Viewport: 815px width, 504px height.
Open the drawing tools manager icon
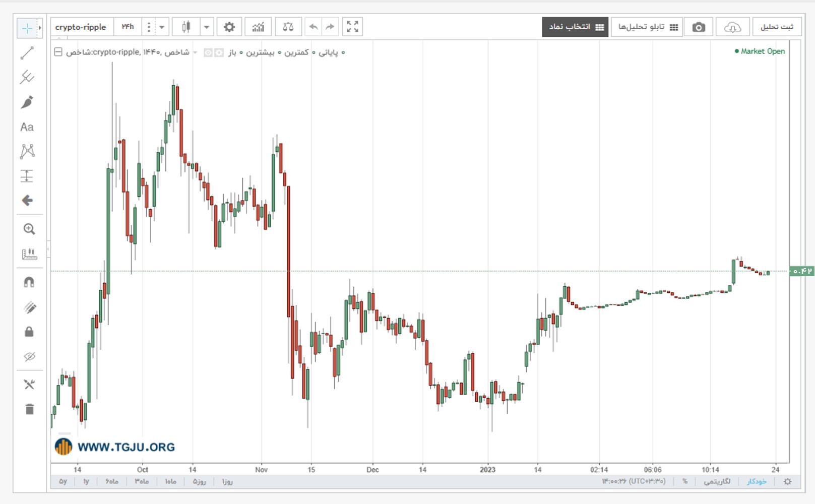tap(29, 385)
